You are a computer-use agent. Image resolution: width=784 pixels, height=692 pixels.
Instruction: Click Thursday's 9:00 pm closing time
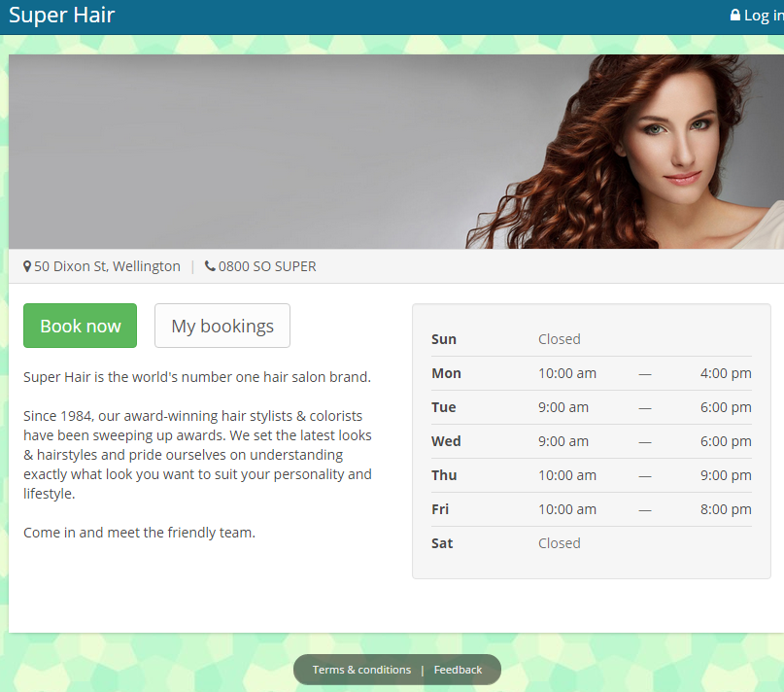726,475
